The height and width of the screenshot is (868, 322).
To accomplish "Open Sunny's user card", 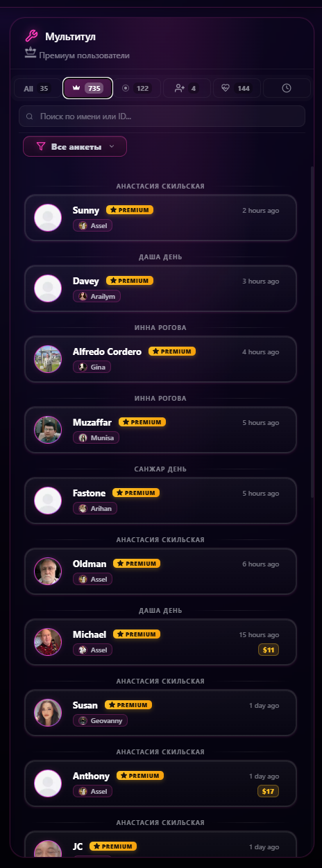I will (x=160, y=218).
